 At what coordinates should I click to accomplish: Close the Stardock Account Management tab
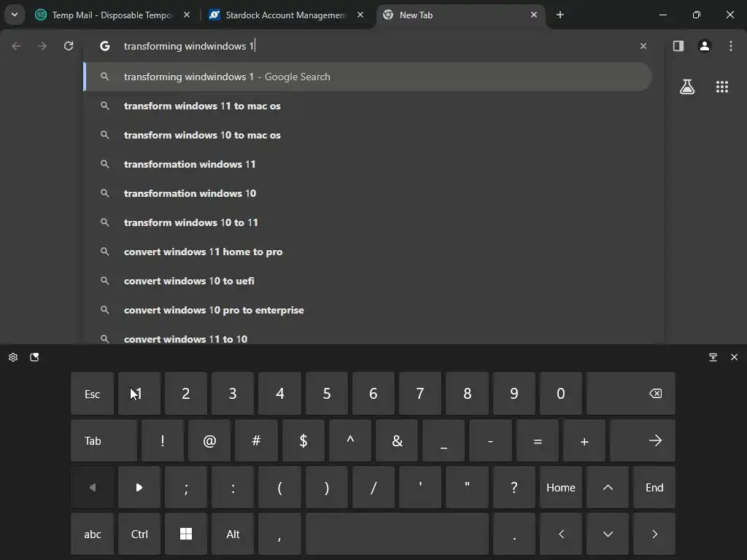pyautogui.click(x=360, y=15)
